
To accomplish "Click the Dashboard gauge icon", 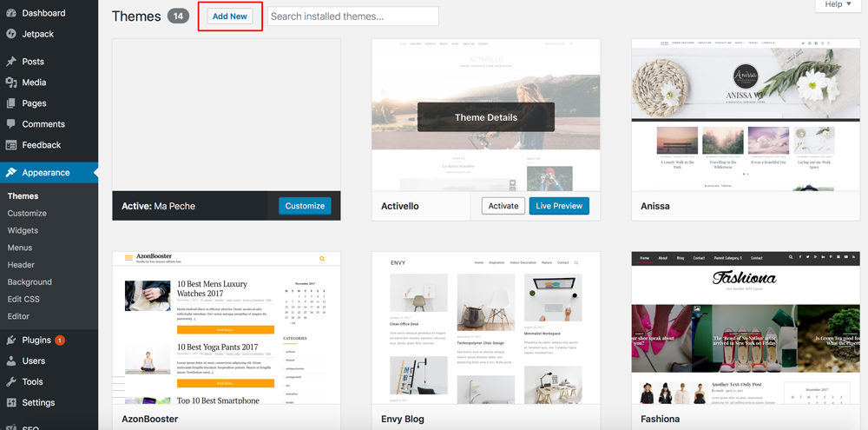I will [x=11, y=13].
